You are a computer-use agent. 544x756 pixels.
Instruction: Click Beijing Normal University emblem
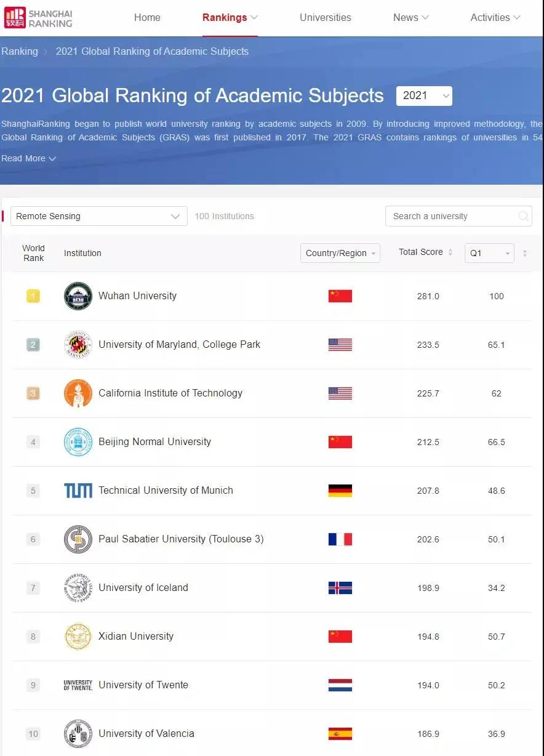coord(78,442)
